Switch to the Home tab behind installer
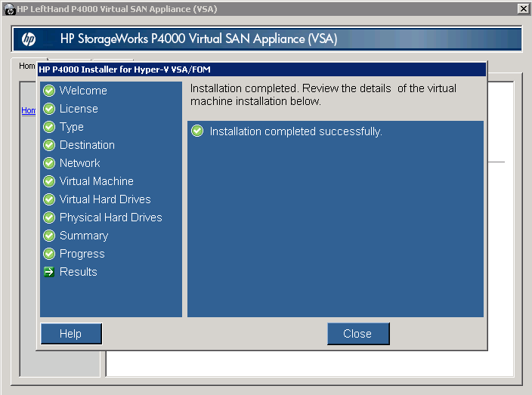Viewport: 532px width, 395px height. pos(26,66)
